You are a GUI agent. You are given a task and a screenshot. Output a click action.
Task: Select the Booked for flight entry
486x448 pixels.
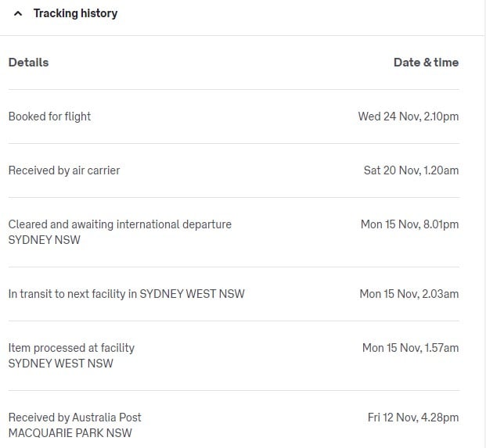[49, 116]
